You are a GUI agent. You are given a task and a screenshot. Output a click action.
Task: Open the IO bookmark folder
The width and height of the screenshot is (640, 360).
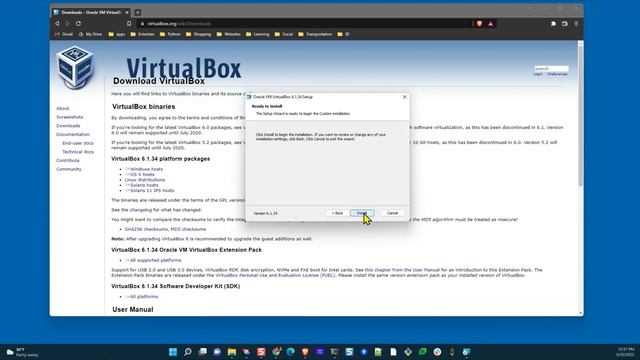(x=344, y=34)
